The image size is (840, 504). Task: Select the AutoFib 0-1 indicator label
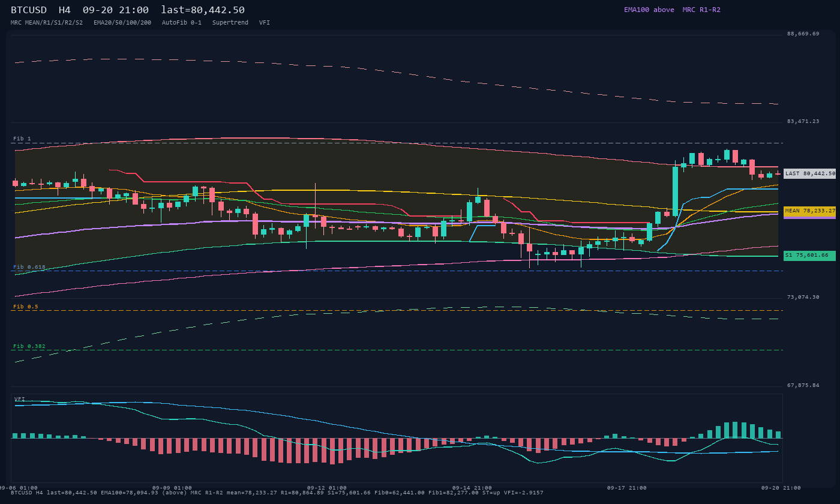pos(182,23)
